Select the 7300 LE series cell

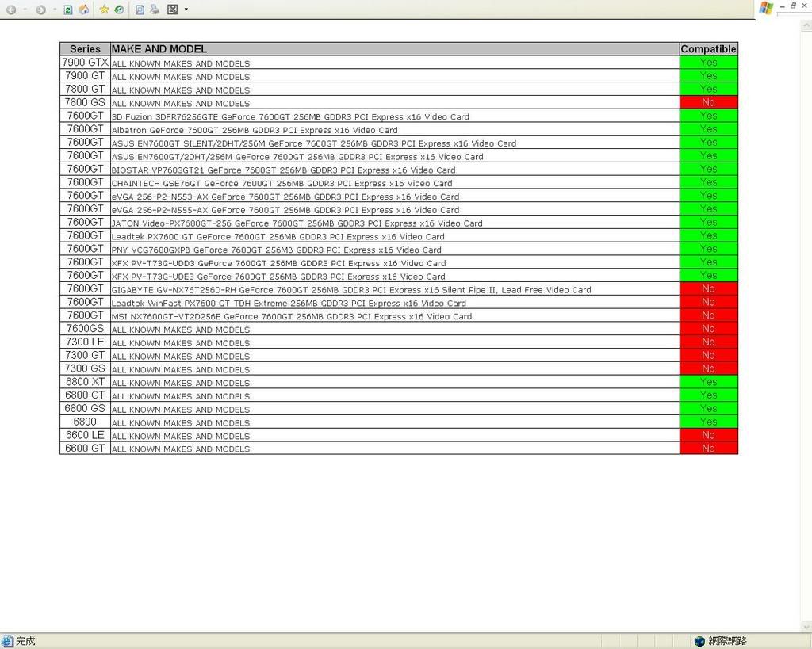click(85, 342)
